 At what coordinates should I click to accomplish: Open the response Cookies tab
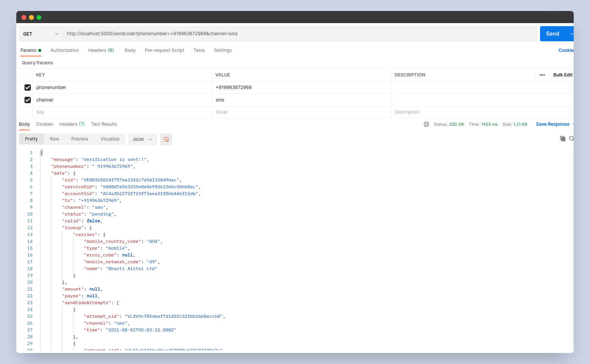(45, 124)
